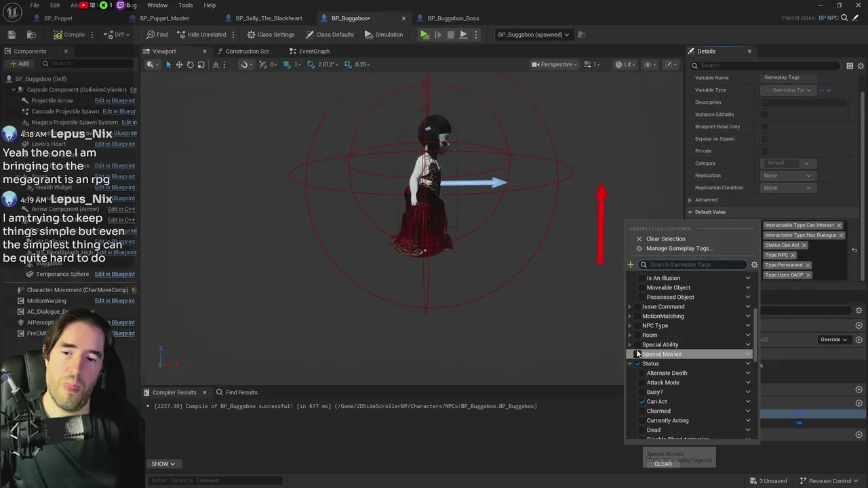The width and height of the screenshot is (868, 488).
Task: Open Class Defaults
Action: [330, 35]
